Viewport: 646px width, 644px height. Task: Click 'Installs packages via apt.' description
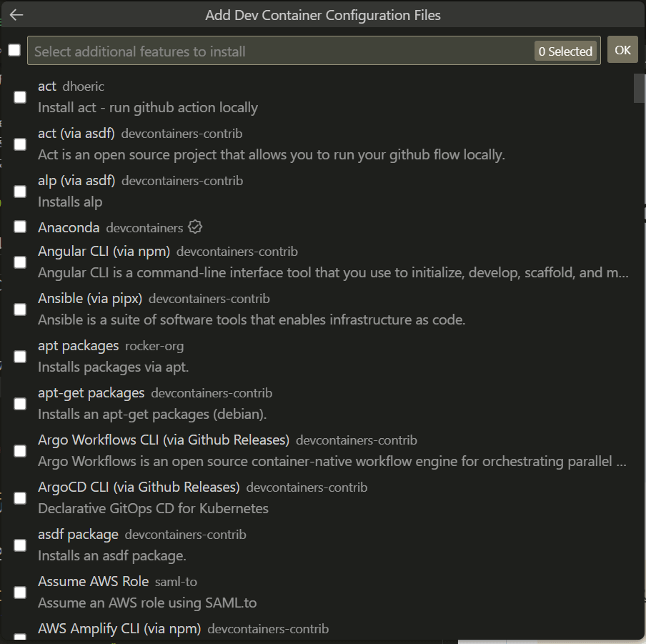pos(114,367)
